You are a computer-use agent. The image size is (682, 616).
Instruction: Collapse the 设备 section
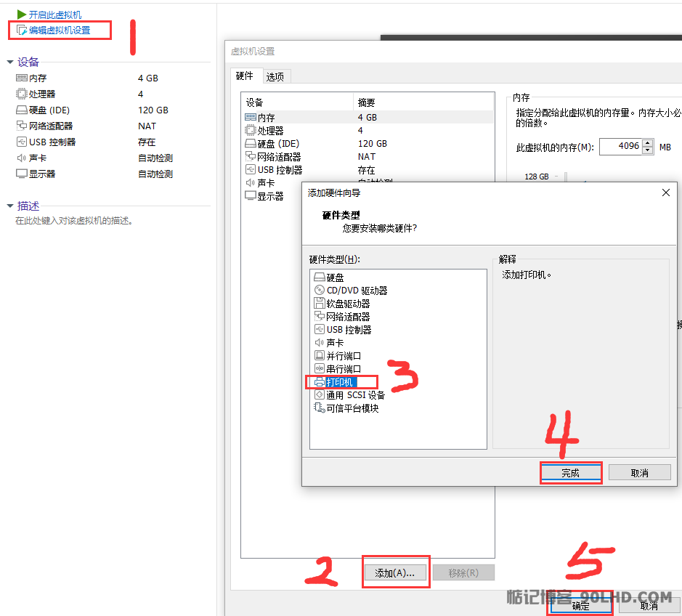coord(10,62)
